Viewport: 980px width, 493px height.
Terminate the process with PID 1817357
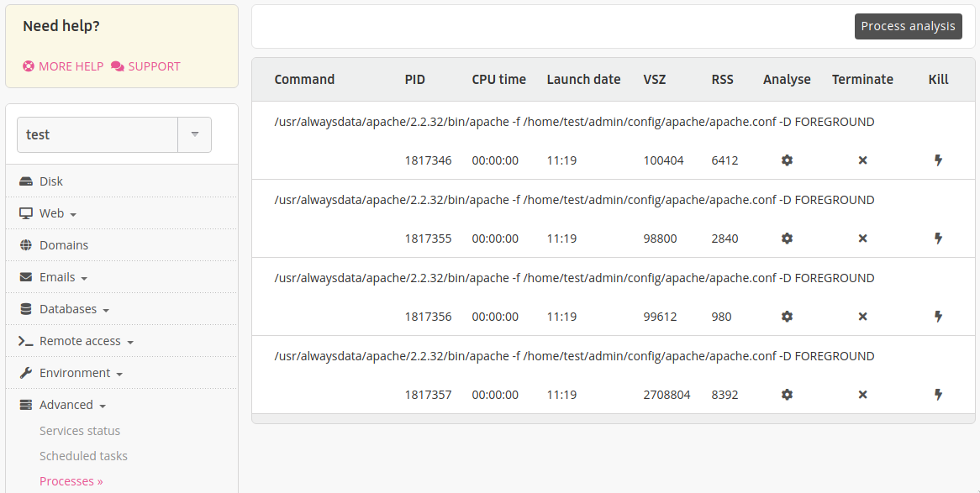tap(862, 394)
